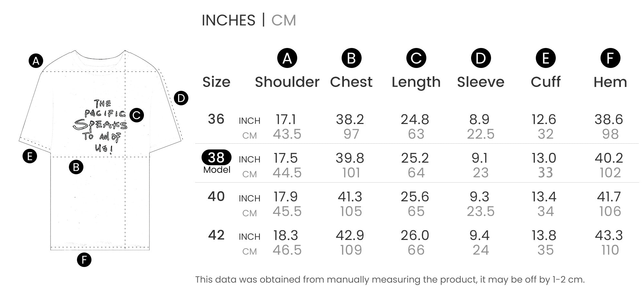The height and width of the screenshot is (305, 644).
Task: Click the T-shirt graphic print text
Action: tap(100, 126)
